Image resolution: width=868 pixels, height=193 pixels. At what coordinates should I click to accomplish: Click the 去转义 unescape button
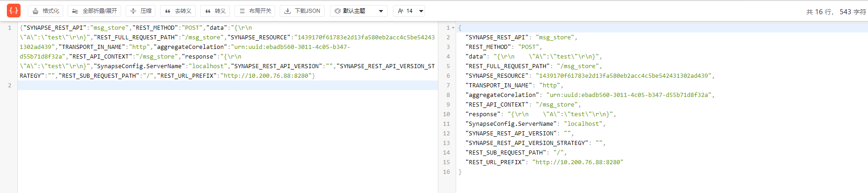178,11
